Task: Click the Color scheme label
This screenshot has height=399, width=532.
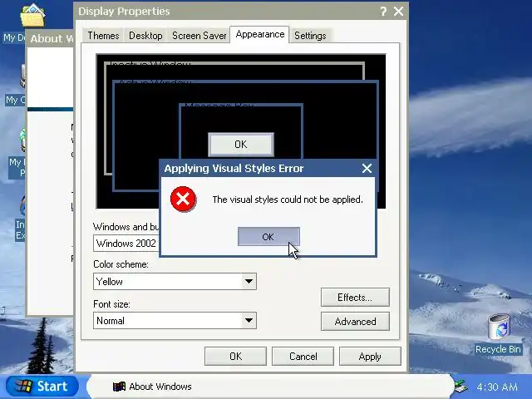Action: pos(121,264)
